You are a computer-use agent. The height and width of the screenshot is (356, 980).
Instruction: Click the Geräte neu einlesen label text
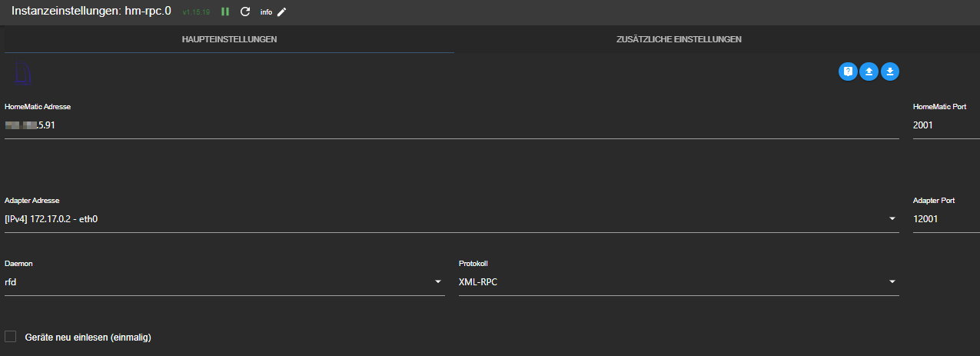pos(88,337)
